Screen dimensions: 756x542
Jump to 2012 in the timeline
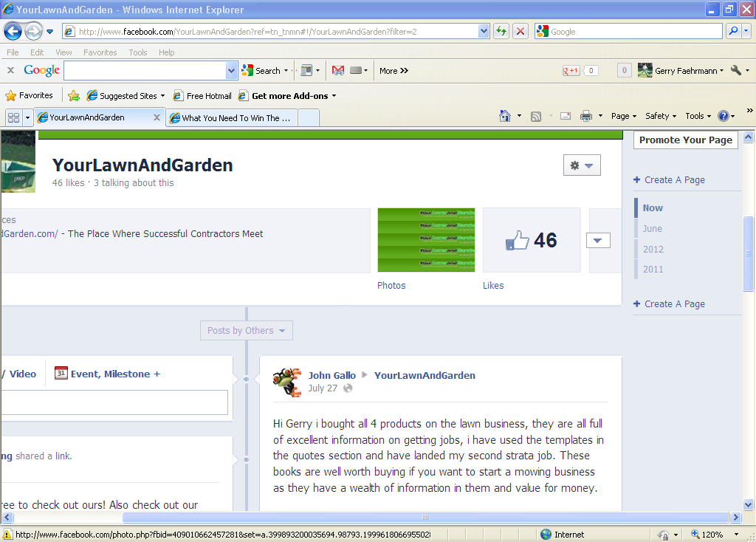pyautogui.click(x=653, y=250)
